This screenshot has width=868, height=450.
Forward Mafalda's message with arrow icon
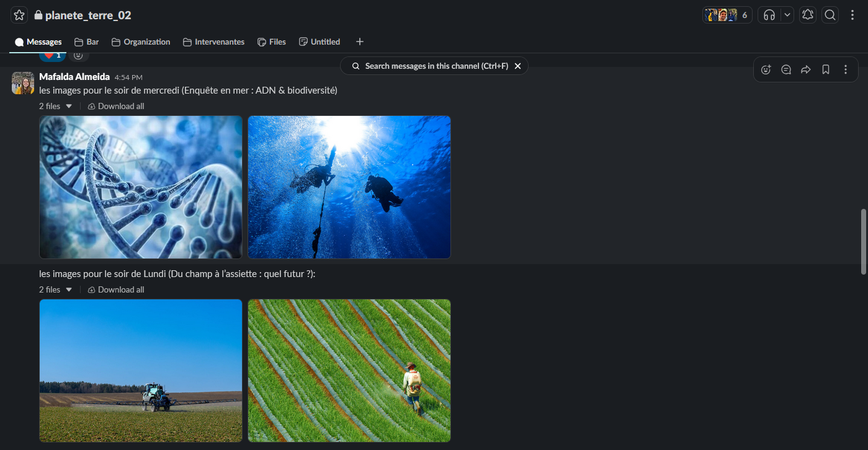click(x=806, y=69)
